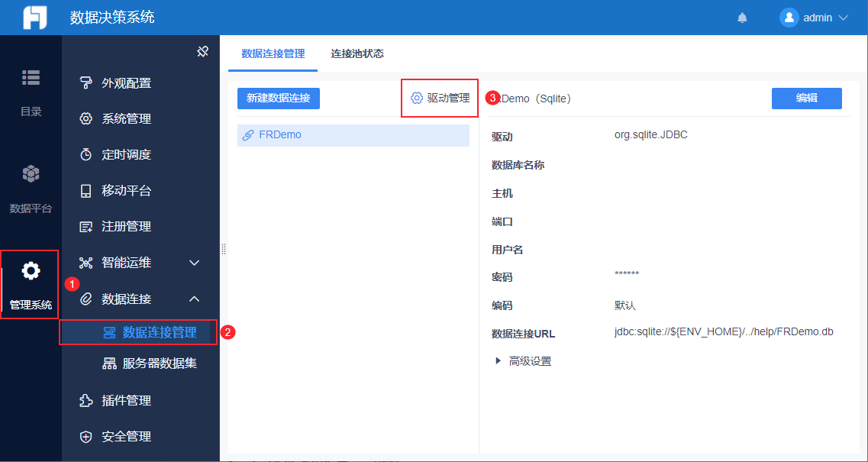Click the 注册管理 icon
Image resolution: width=868 pixels, height=462 pixels.
click(x=86, y=227)
